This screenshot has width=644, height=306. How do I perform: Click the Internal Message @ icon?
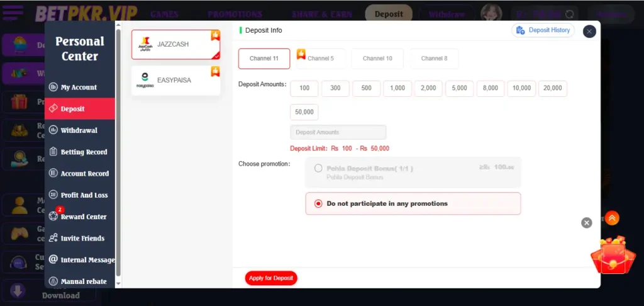click(53, 259)
